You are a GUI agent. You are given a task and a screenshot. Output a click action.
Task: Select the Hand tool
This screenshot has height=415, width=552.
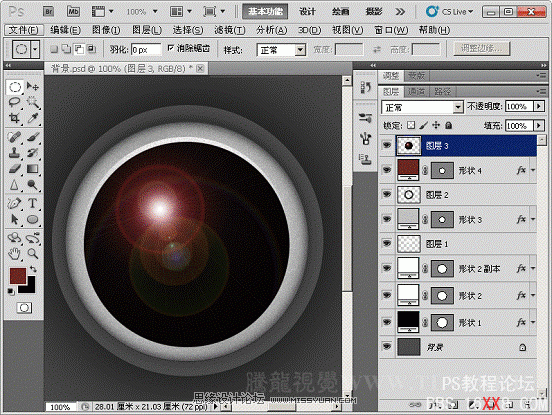14,253
